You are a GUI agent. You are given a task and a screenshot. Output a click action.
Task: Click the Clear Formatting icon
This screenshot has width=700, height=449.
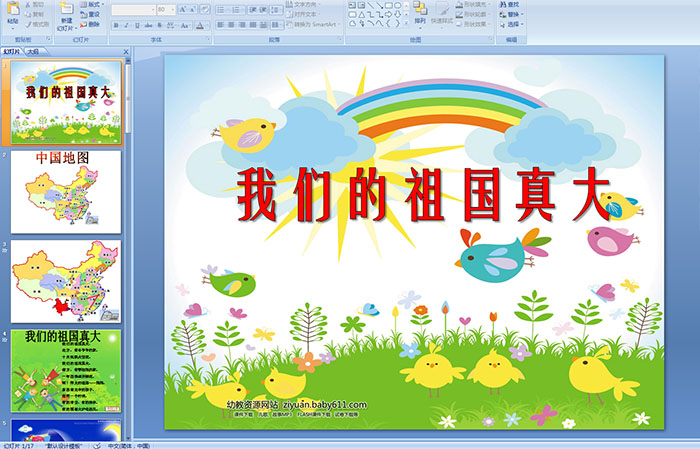pyautogui.click(x=204, y=9)
